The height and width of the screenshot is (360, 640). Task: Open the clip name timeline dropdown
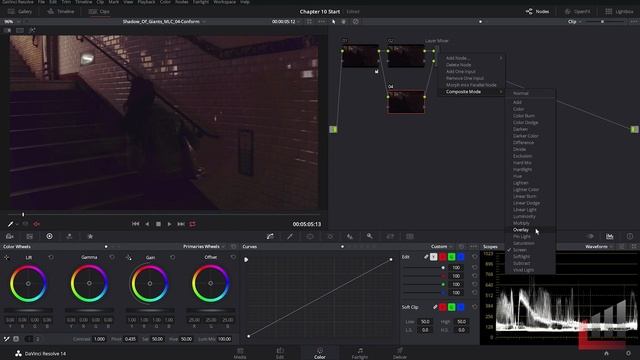coord(163,22)
